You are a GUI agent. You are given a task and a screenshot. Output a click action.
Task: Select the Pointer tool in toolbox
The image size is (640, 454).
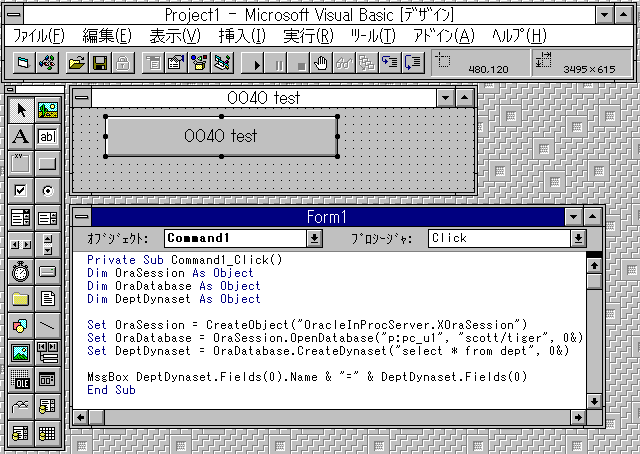click(21, 109)
